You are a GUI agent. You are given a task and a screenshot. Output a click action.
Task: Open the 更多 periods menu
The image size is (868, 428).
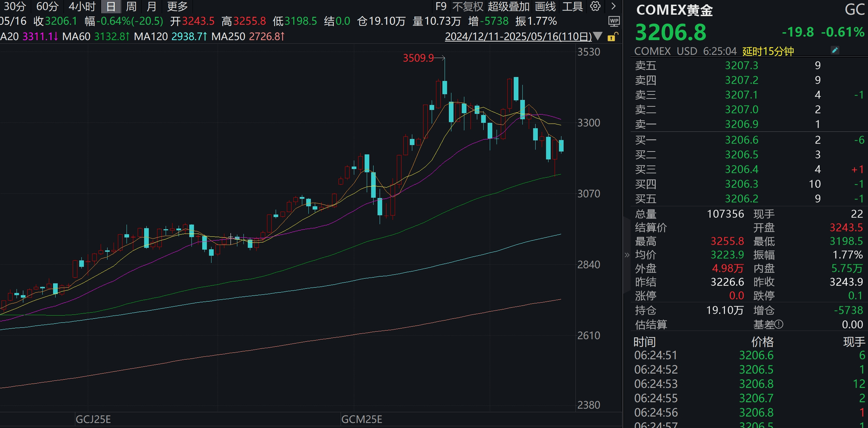178,6
